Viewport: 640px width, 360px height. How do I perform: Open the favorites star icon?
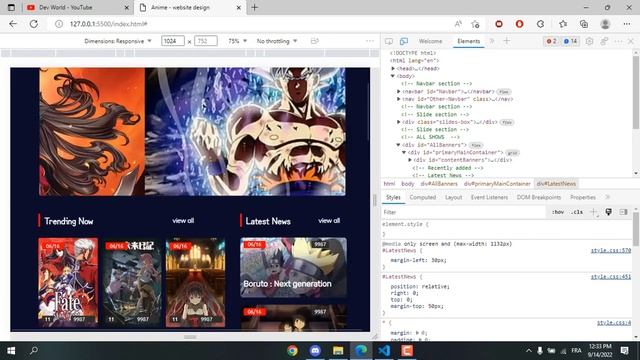(x=563, y=24)
